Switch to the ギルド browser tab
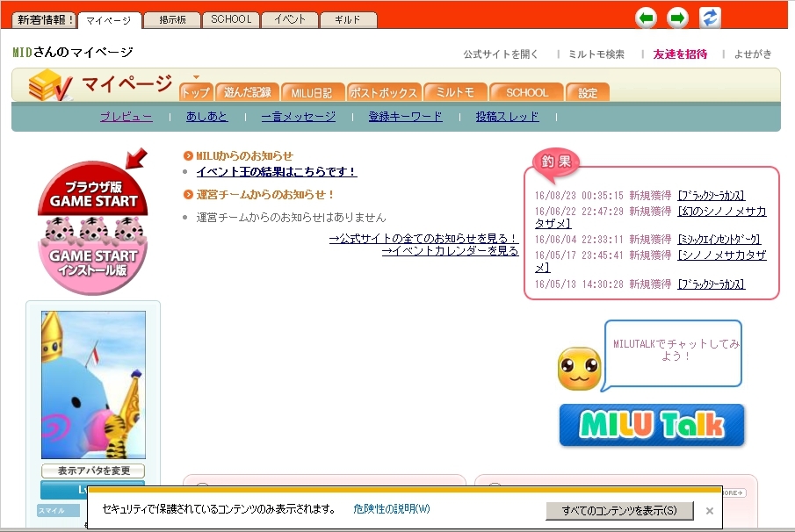 click(x=348, y=19)
